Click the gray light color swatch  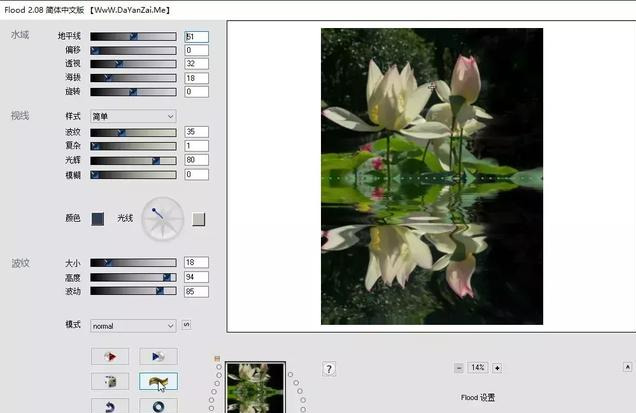(199, 219)
